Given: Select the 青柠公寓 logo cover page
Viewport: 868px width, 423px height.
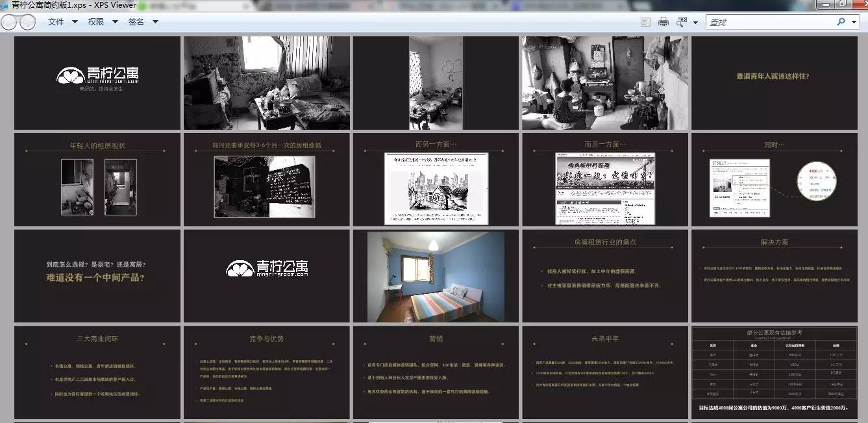Looking at the screenshot, I should tap(96, 82).
